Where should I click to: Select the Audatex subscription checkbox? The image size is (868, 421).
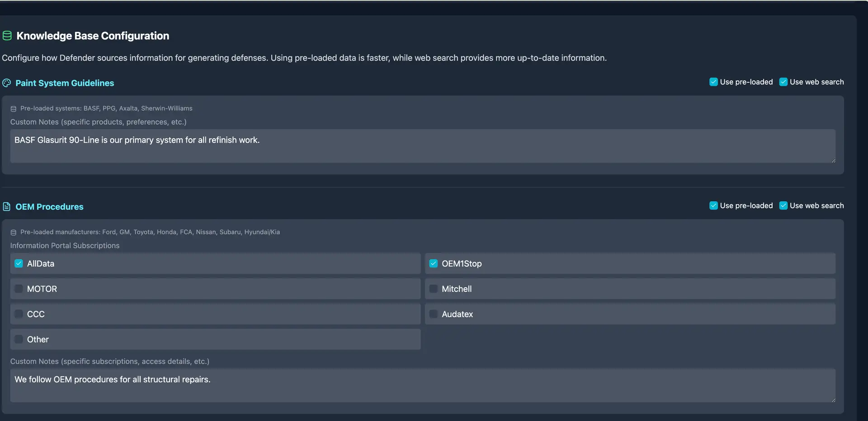click(433, 314)
